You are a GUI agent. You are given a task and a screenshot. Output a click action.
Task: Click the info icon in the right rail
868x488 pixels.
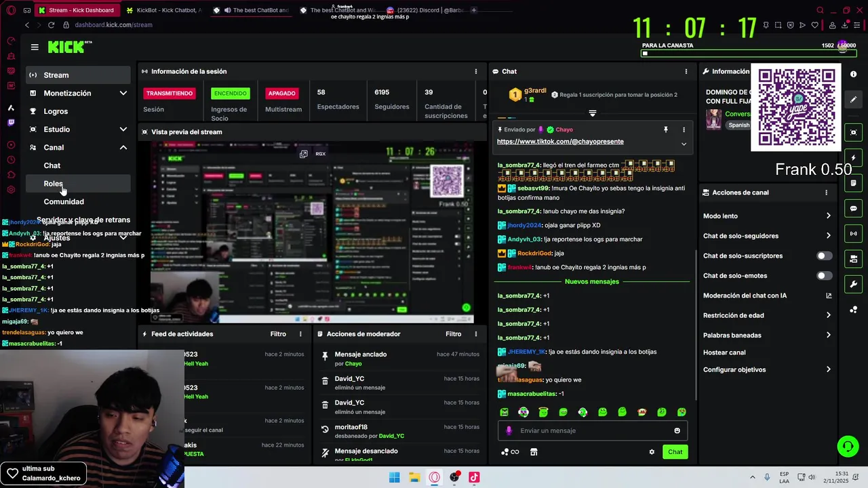coord(853,75)
